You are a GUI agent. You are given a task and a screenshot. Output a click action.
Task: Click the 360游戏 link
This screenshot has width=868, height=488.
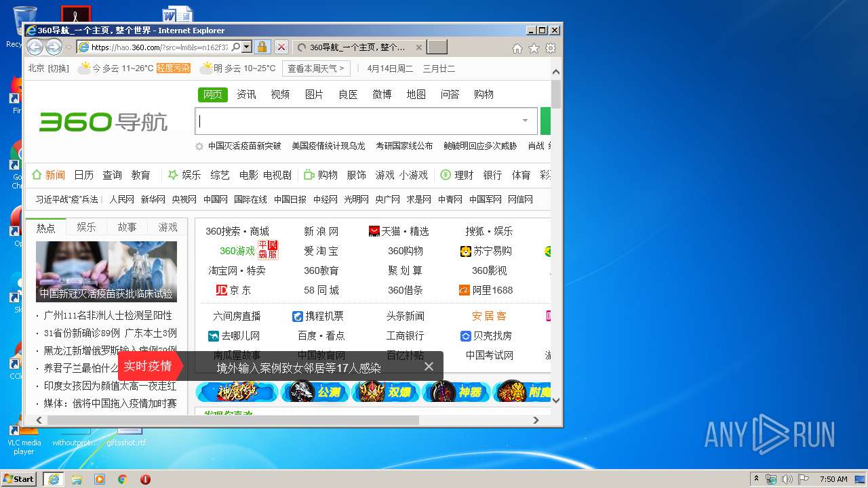click(x=237, y=251)
